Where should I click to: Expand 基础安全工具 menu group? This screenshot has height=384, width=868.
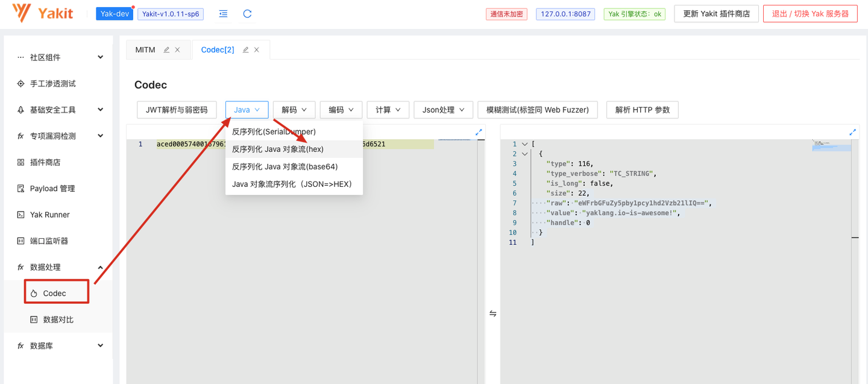point(100,110)
